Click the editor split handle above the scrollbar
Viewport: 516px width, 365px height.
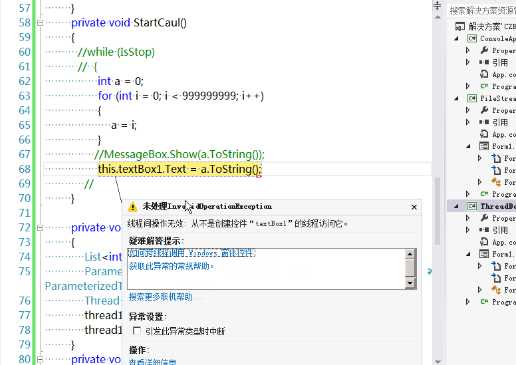coord(438,5)
